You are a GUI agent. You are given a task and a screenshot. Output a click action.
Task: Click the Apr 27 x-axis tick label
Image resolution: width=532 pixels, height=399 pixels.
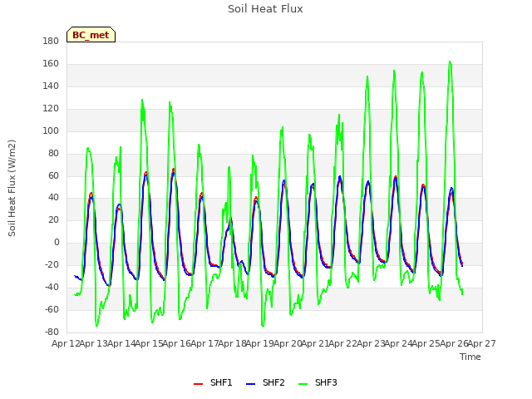(x=482, y=343)
